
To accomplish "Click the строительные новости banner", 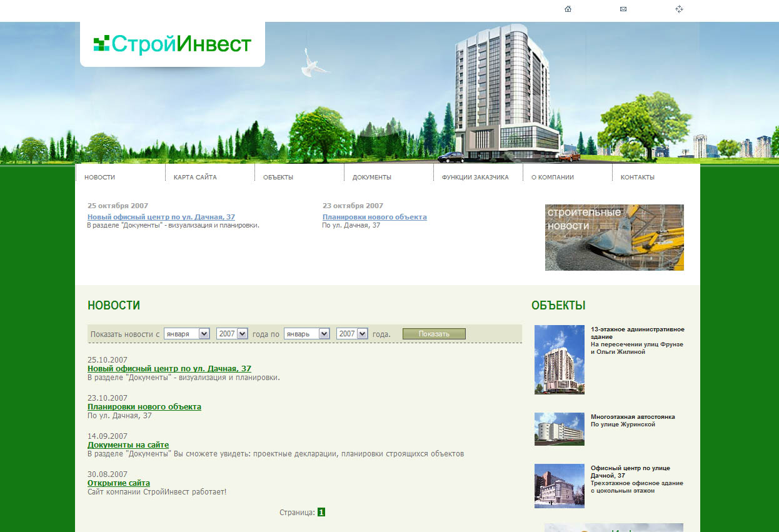I will click(615, 238).
